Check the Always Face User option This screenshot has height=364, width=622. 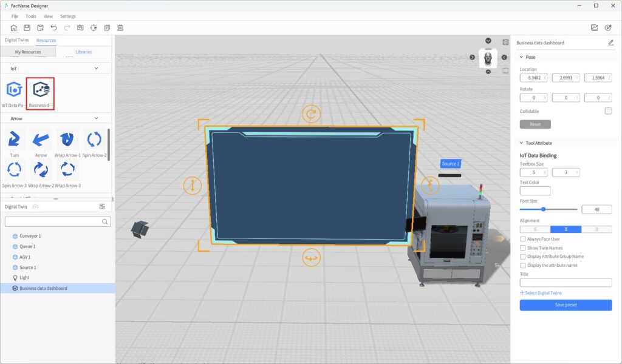[x=523, y=239]
